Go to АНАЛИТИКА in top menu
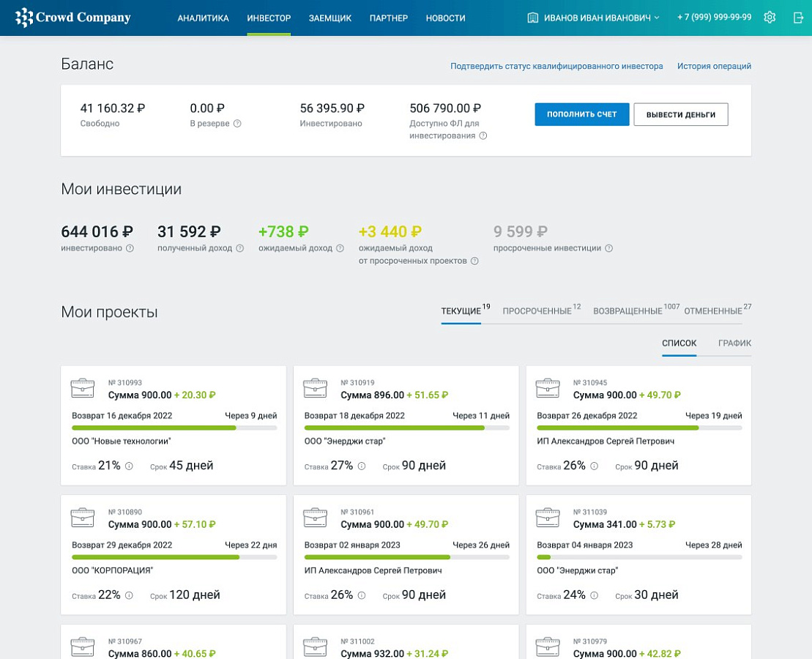The height and width of the screenshot is (659, 812). pyautogui.click(x=203, y=18)
